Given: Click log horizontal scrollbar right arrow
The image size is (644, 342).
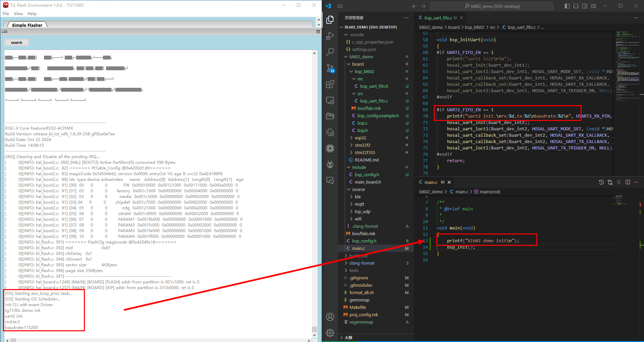Looking at the screenshot, I should (309, 340).
